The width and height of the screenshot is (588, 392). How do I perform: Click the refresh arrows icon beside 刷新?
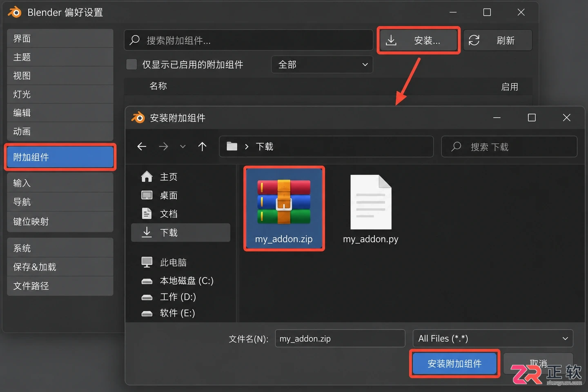pos(474,40)
